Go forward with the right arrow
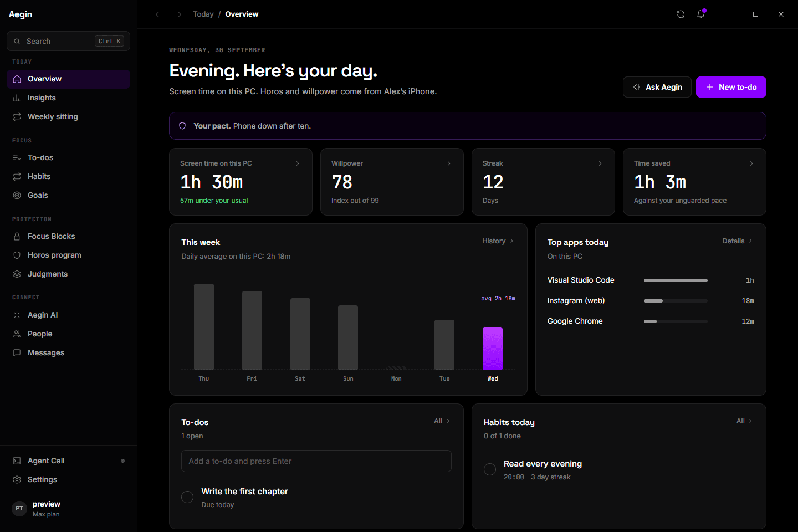The height and width of the screenshot is (532, 798). [179, 14]
